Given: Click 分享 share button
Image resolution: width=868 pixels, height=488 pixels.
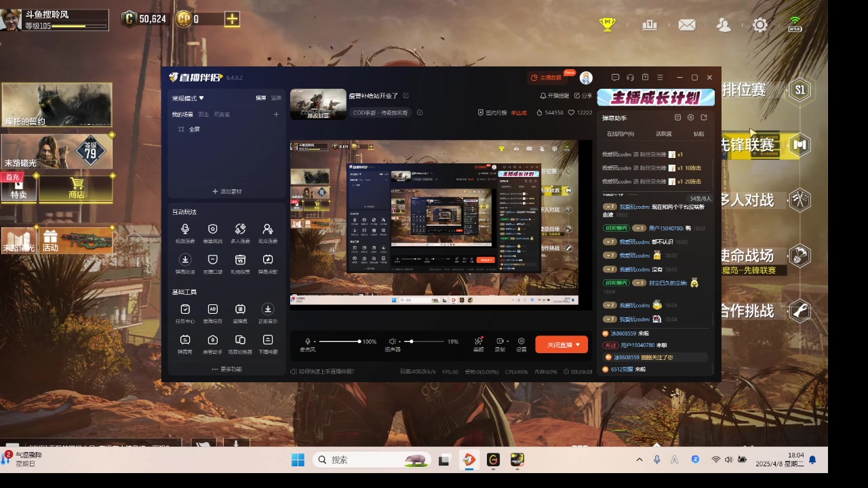Looking at the screenshot, I should 583,96.
